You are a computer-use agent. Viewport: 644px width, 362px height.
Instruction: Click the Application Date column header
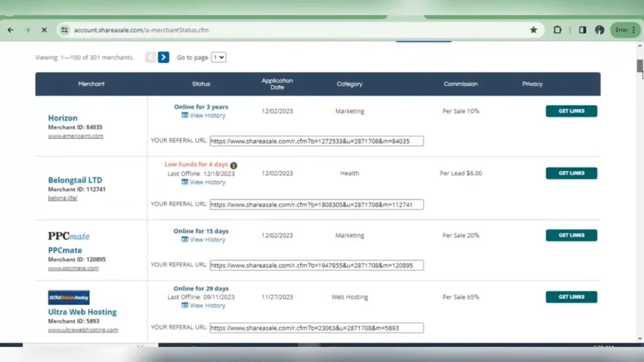point(277,84)
